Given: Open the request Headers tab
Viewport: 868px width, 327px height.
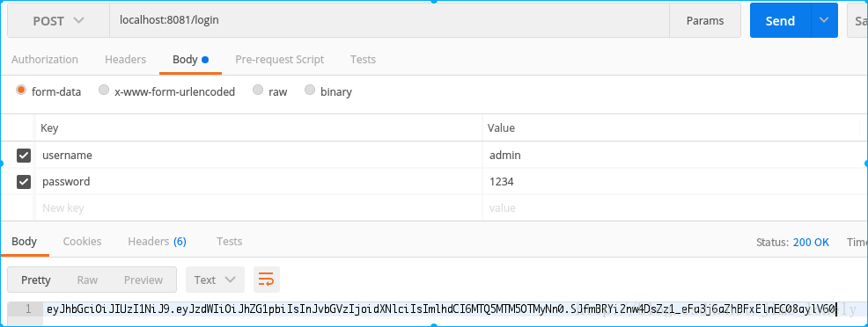Looking at the screenshot, I should coord(126,59).
